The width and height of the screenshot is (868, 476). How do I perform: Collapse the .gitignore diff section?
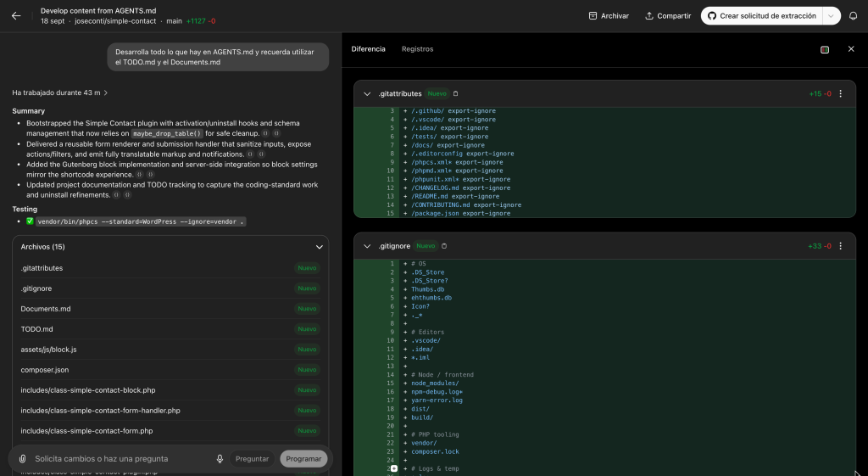coord(366,246)
